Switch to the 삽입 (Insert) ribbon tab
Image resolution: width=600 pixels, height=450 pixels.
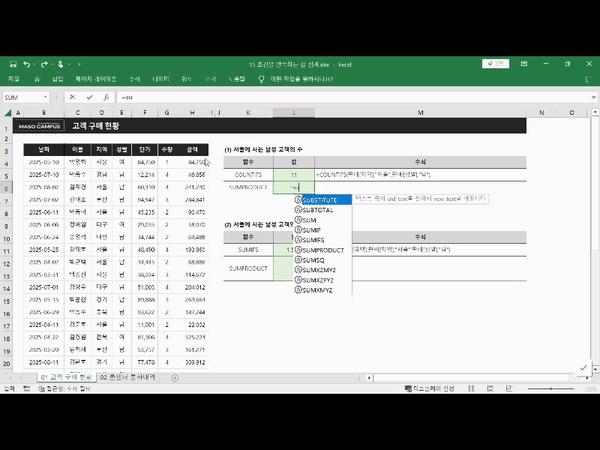(x=57, y=79)
